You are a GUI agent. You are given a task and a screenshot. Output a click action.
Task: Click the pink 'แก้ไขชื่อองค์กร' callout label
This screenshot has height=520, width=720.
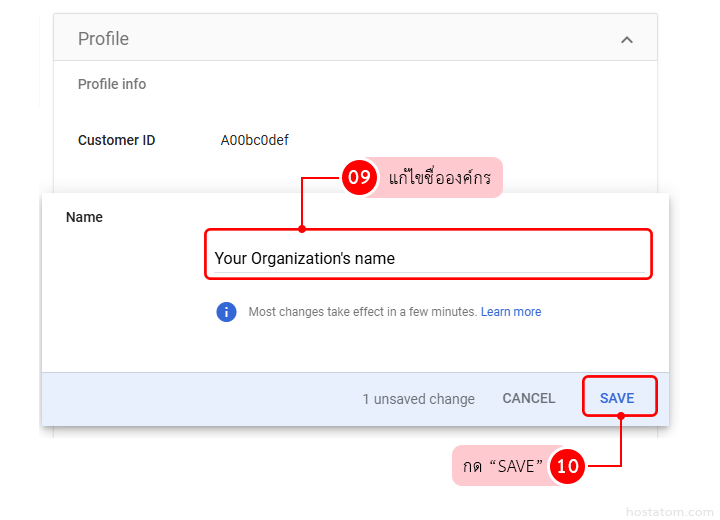click(x=439, y=178)
